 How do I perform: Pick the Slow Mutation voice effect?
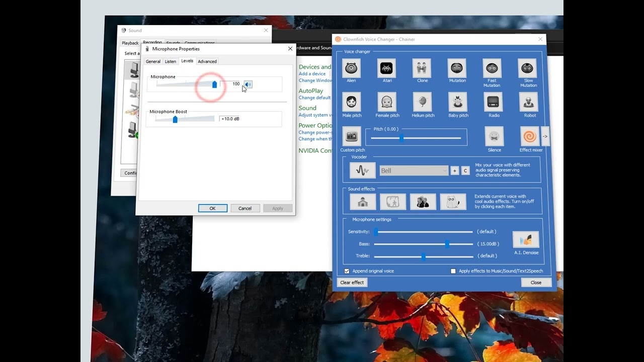[527, 68]
